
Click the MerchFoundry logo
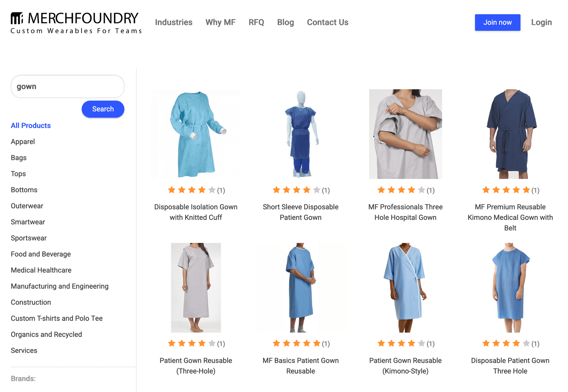pos(76,23)
